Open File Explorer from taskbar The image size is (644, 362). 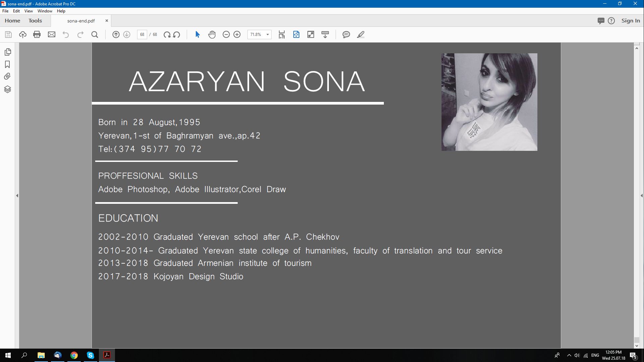point(41,355)
